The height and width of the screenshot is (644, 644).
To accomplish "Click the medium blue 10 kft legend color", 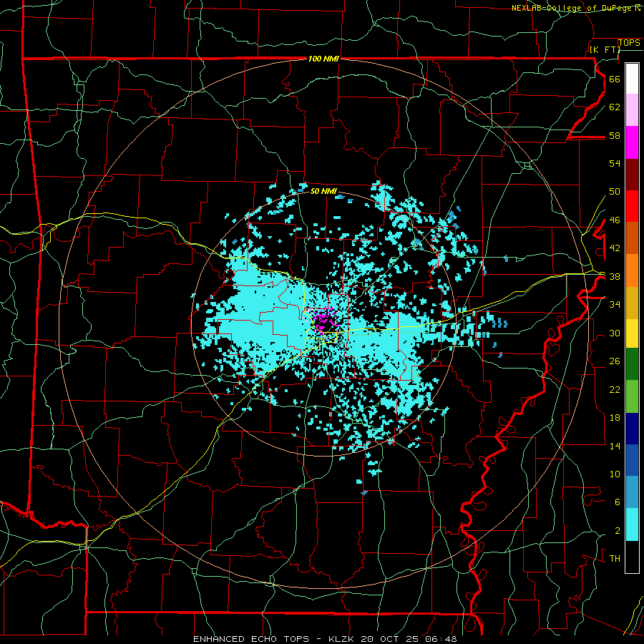I will coord(632,460).
